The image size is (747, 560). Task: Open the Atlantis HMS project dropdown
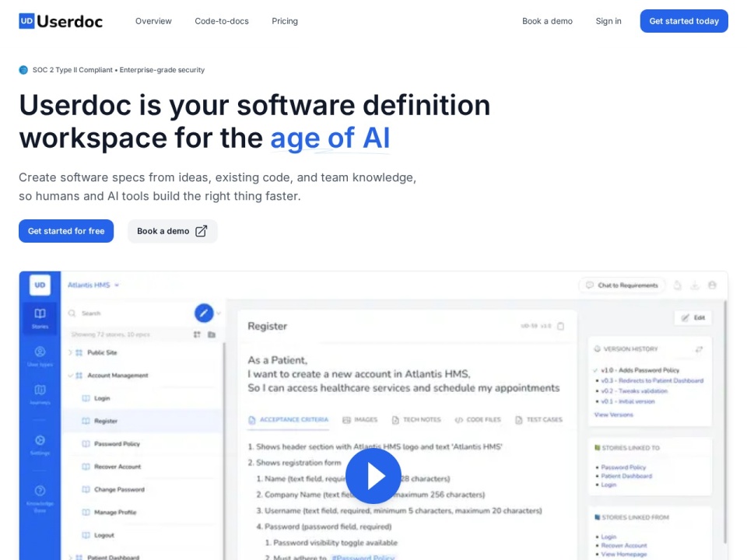point(93,285)
